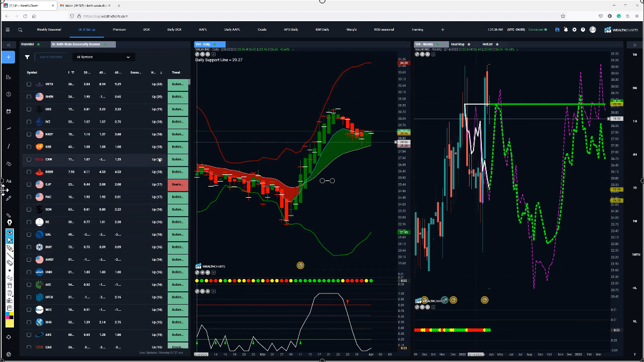
Task: Check the AXS row checkbox
Action: 29,335
